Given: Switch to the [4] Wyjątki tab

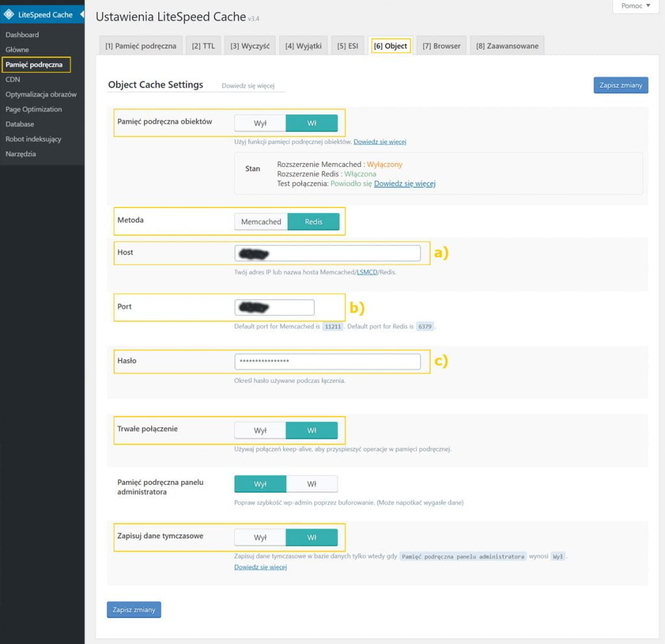Looking at the screenshot, I should coord(303,46).
